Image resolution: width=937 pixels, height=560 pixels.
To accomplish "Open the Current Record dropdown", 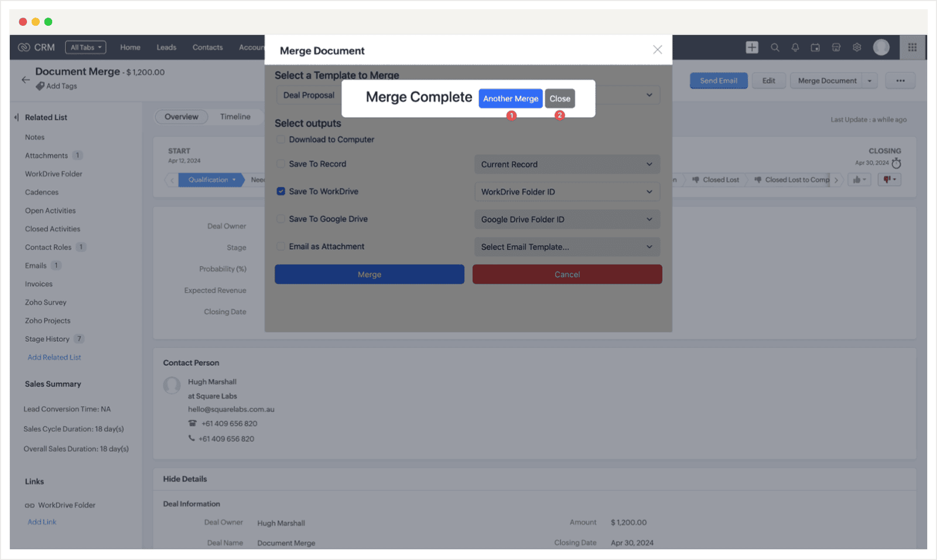I will 567,164.
